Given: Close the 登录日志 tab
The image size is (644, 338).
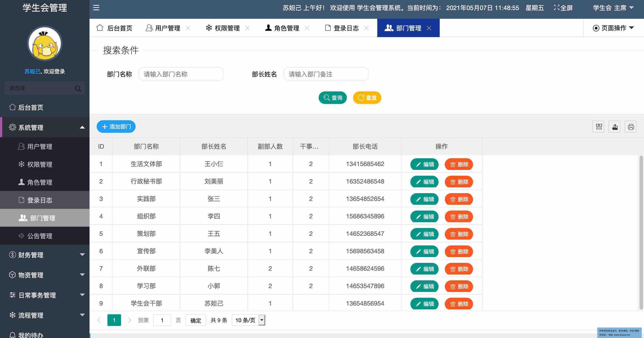Looking at the screenshot, I should coord(366,28).
